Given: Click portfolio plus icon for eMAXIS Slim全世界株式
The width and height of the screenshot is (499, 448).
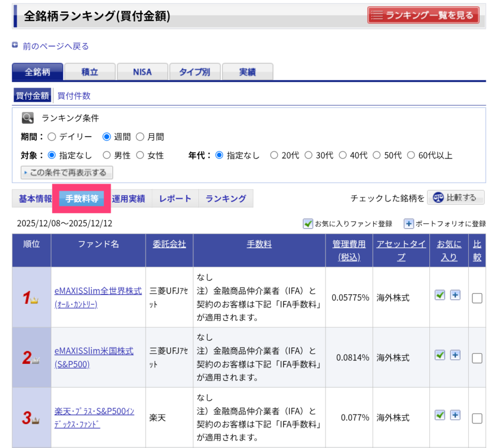Looking at the screenshot, I should tap(455, 295).
